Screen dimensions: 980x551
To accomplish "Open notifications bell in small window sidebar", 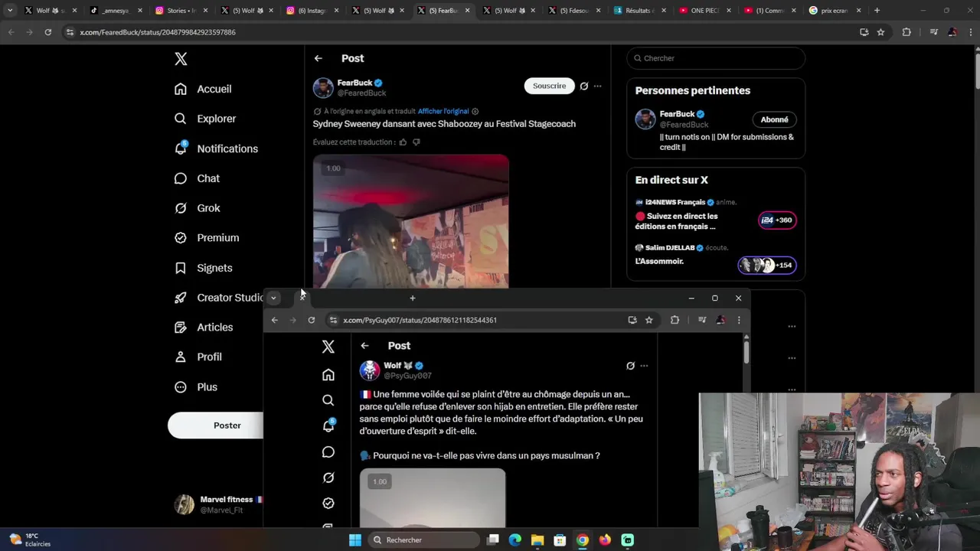I will coord(328,425).
